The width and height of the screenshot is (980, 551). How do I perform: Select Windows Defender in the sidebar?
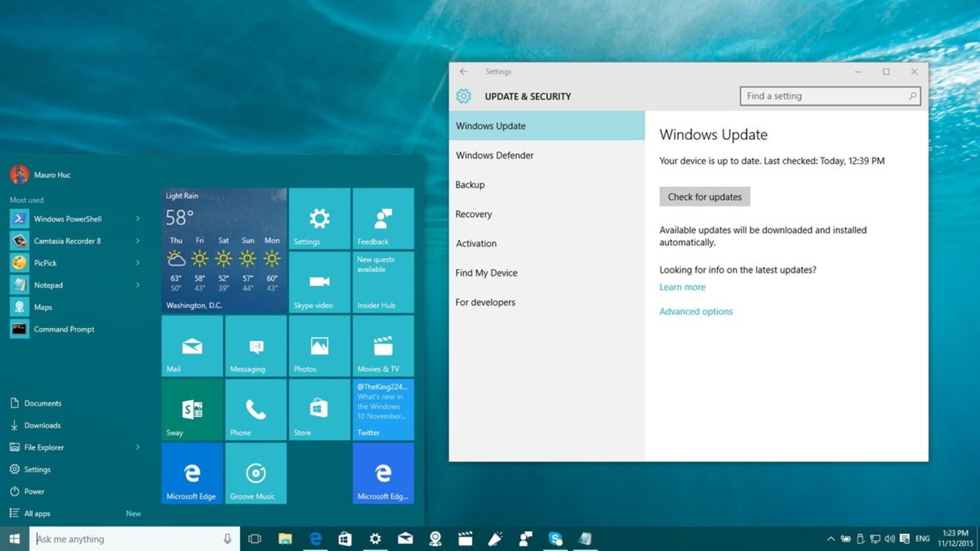click(547, 155)
